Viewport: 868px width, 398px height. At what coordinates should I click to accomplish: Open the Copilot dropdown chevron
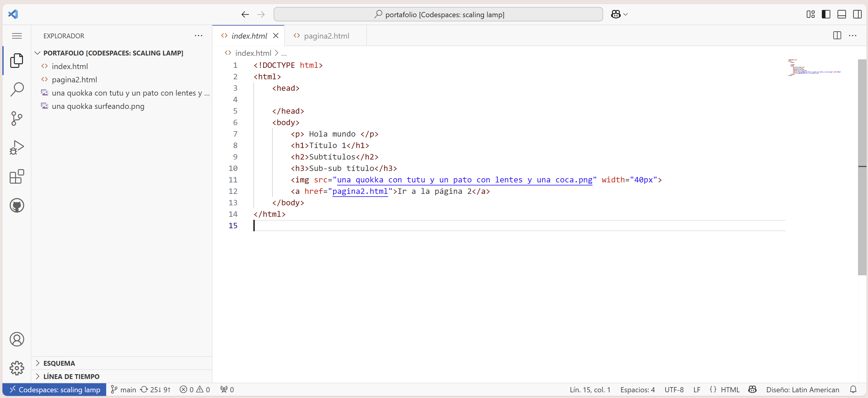click(x=626, y=14)
